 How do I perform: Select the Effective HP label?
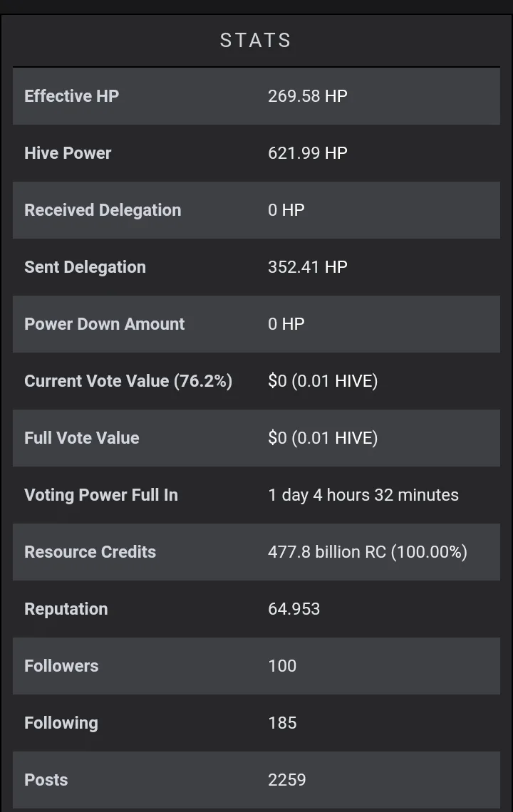[71, 96]
